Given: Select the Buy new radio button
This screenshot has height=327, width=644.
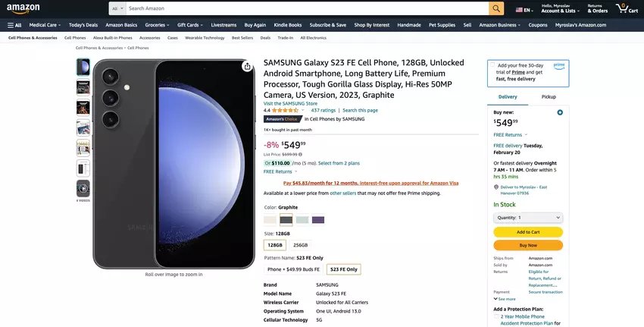Looking at the screenshot, I should pos(560,112).
